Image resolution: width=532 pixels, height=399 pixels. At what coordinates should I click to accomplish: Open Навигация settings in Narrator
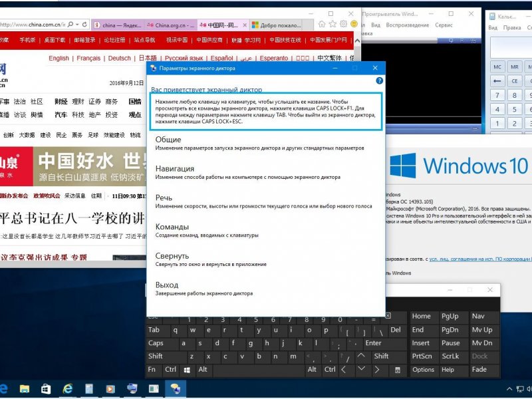tap(247, 172)
